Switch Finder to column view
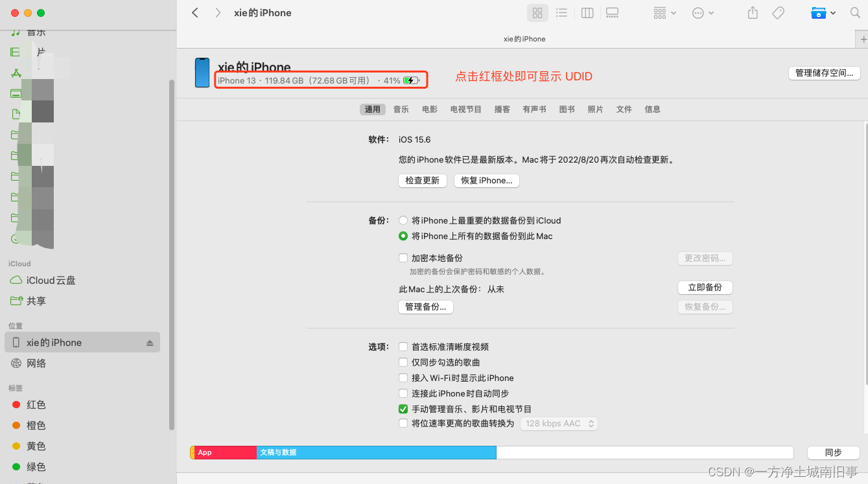This screenshot has height=484, width=868. pos(587,13)
